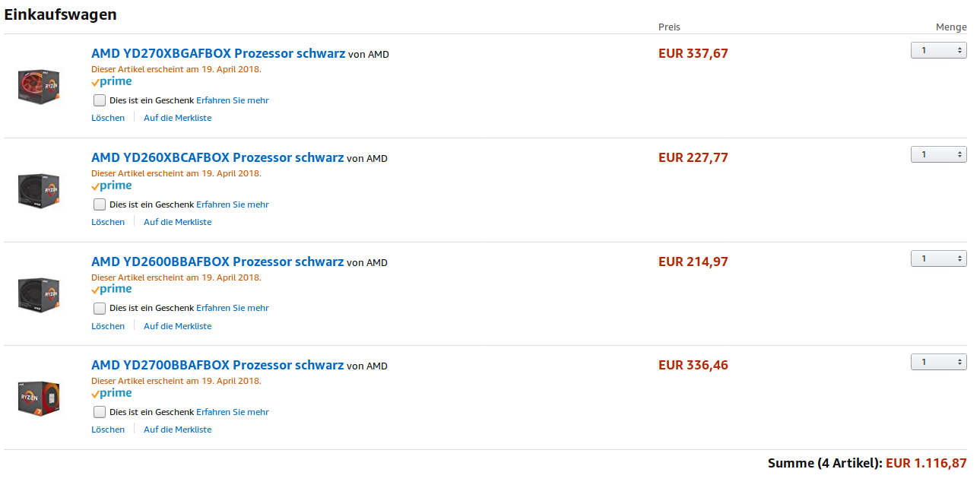Click Erfahren Sie mehr for YD2600BBAFBOX gift
The height and width of the screenshot is (485, 980).
tap(232, 308)
